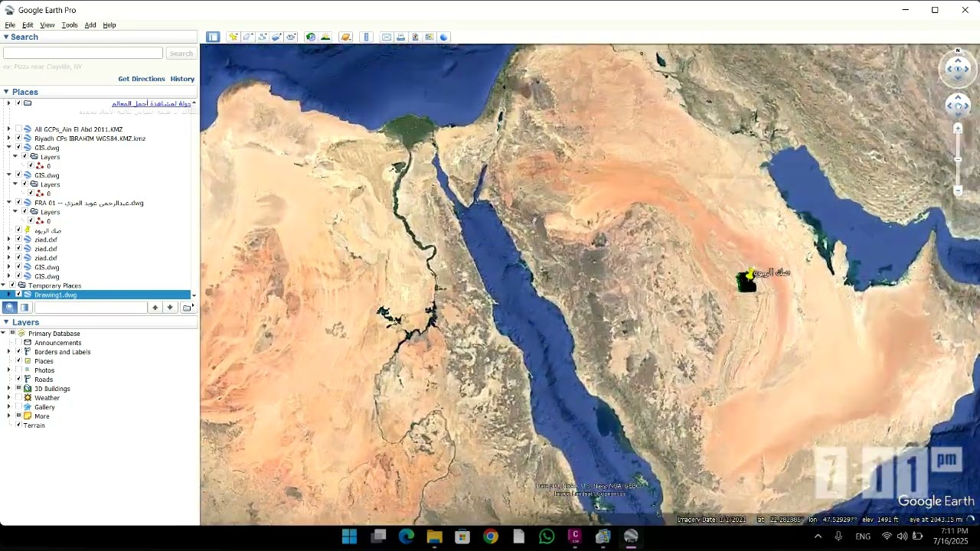Click View in Google Maps toolbar icon

tap(430, 37)
